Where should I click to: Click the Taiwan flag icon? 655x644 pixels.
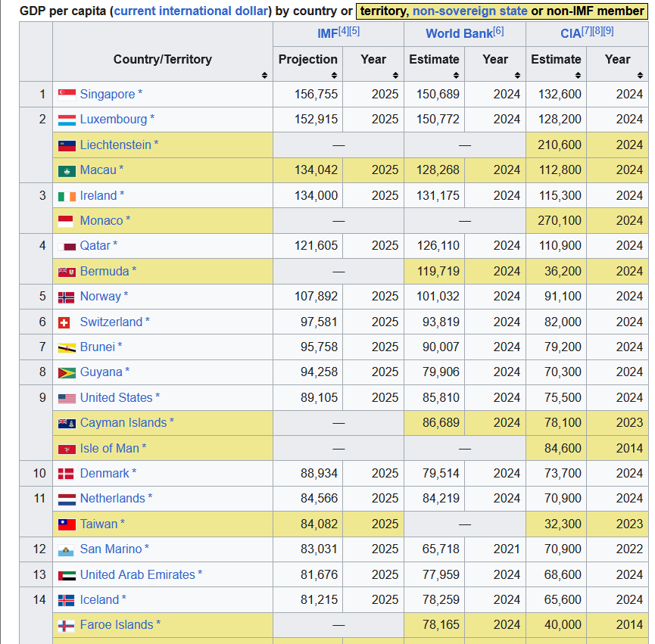(x=67, y=524)
